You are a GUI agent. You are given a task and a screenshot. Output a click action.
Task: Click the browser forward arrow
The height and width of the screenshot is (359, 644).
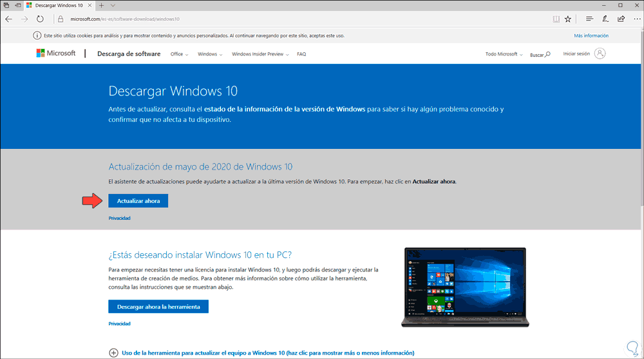(x=24, y=19)
